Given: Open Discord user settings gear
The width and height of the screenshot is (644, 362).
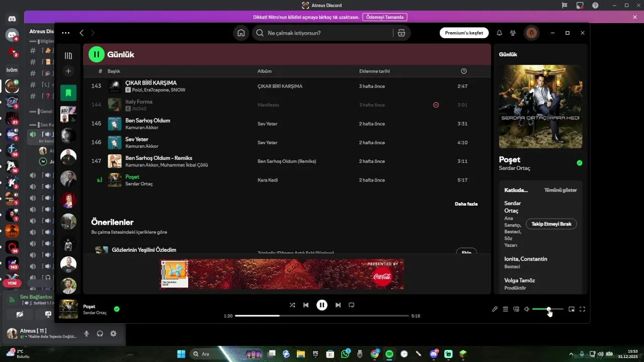Looking at the screenshot, I should click(x=113, y=333).
